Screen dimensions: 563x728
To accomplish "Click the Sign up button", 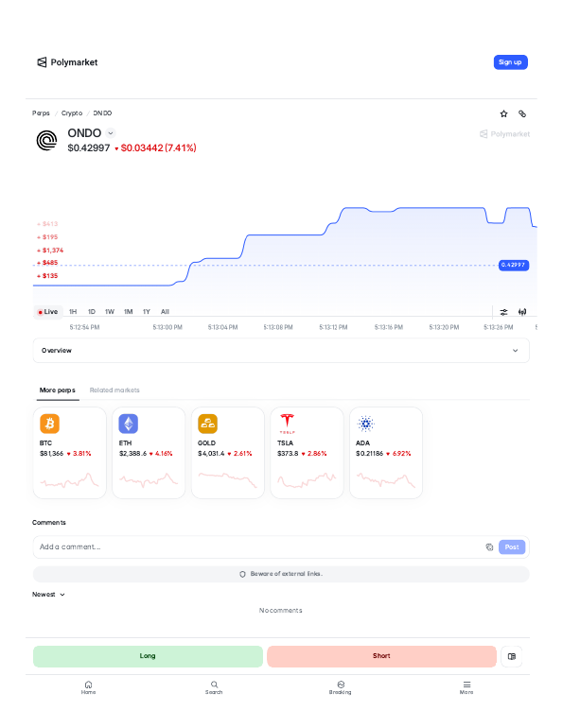I will point(511,62).
